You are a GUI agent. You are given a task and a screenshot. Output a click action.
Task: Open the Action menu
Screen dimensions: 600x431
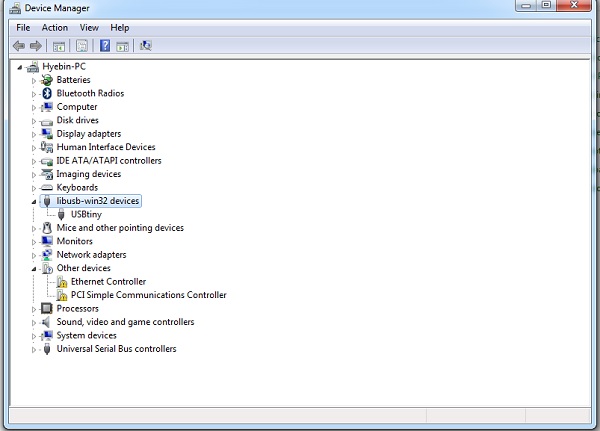click(55, 28)
